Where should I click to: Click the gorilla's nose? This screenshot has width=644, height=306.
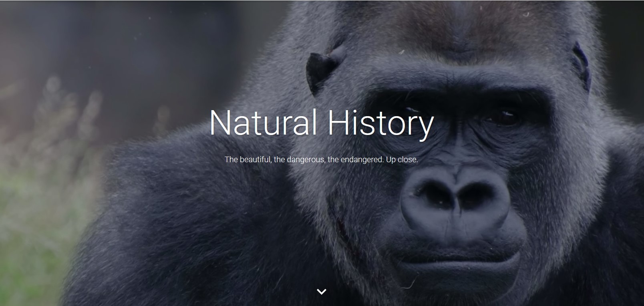click(455, 194)
